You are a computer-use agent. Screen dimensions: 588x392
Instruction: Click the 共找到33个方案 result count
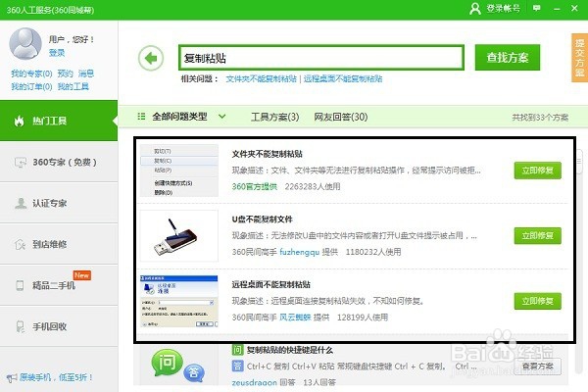540,118
